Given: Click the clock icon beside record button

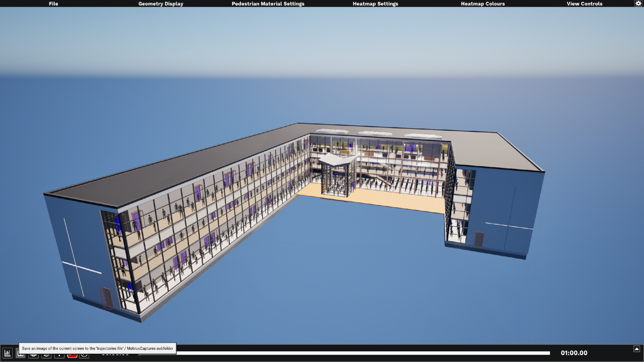Looking at the screenshot, I should pyautogui.click(x=84, y=355).
